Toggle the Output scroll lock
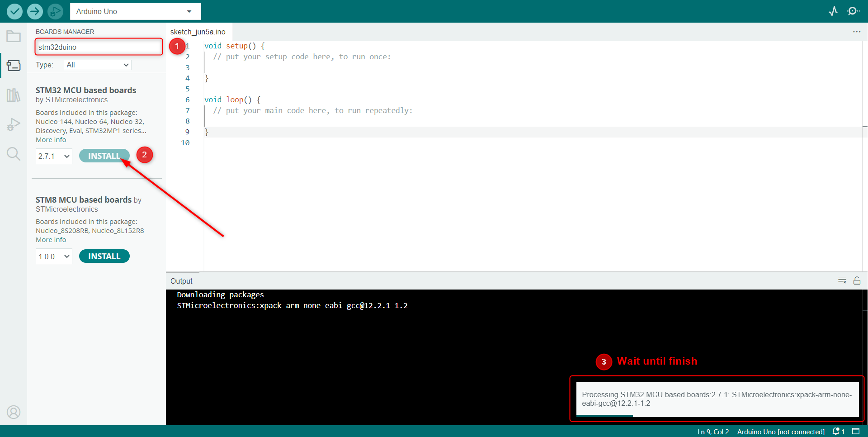This screenshot has height=437, width=868. tap(857, 281)
